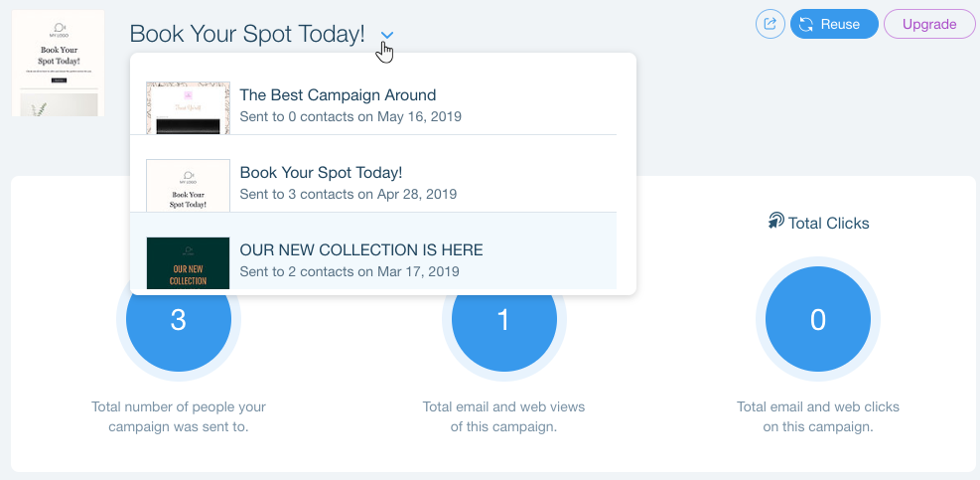This screenshot has height=480, width=980.
Task: Click the Upgrade button
Action: click(929, 25)
